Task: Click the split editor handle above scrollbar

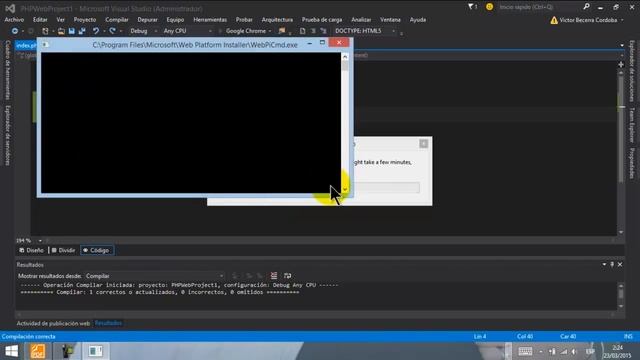Action: tap(621, 64)
